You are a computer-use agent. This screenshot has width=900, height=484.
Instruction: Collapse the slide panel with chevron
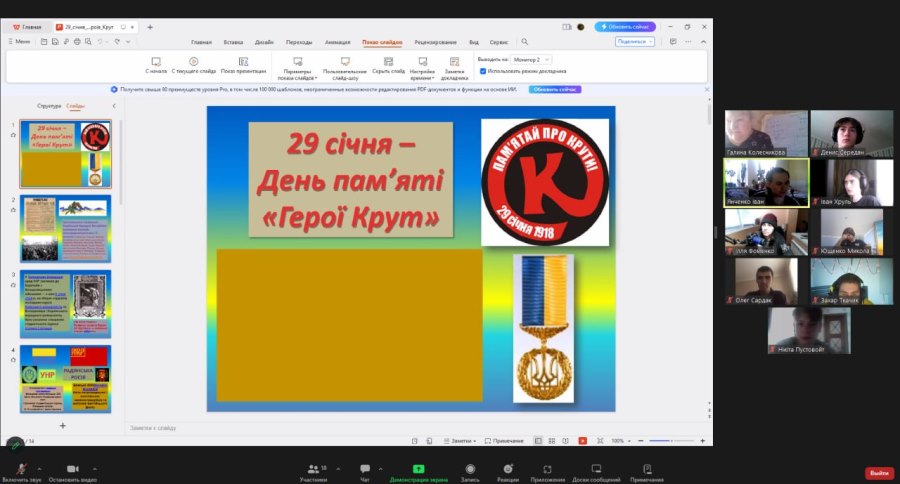pyautogui.click(x=114, y=106)
